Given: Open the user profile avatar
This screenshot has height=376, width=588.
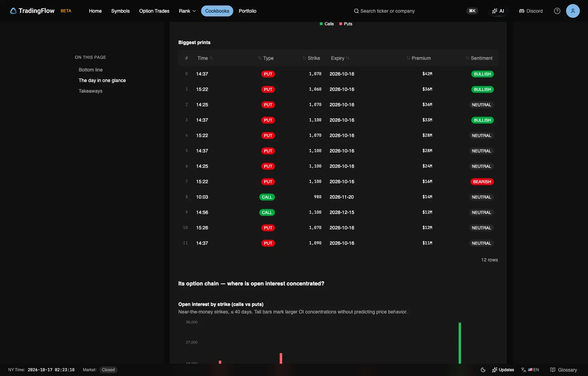Looking at the screenshot, I should click(573, 11).
